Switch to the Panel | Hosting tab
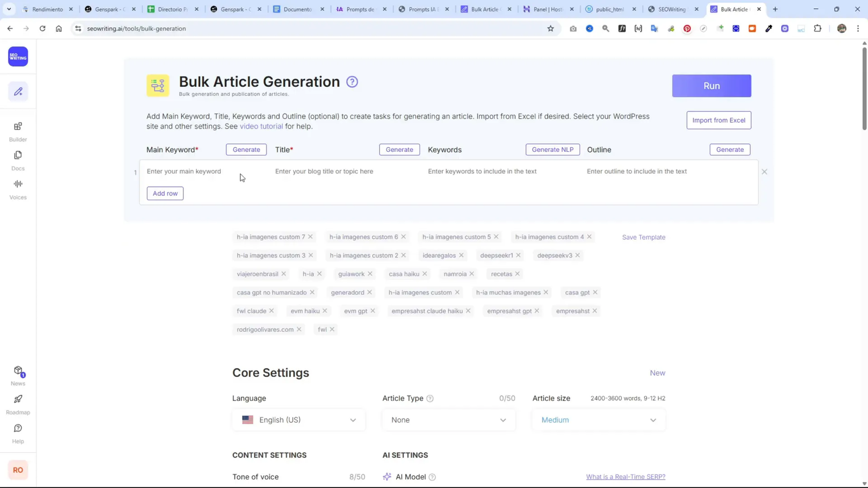This screenshot has height=488, width=868. pos(548,9)
